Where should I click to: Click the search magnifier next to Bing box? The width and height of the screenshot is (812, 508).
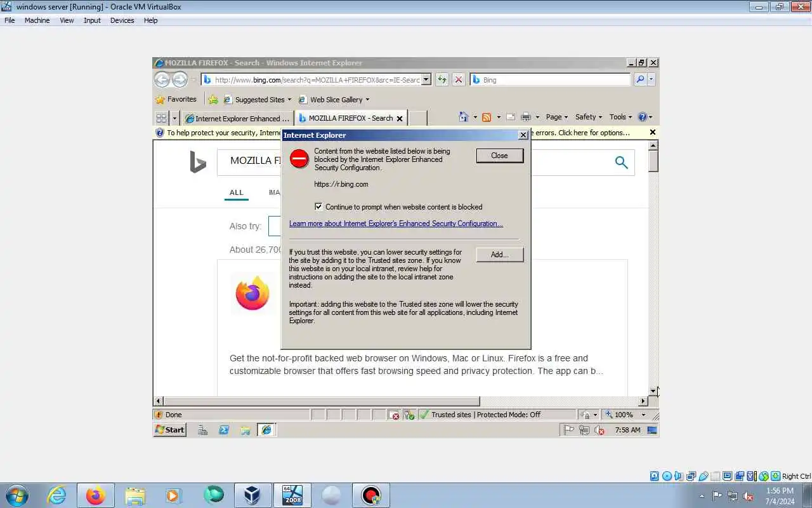pyautogui.click(x=639, y=79)
